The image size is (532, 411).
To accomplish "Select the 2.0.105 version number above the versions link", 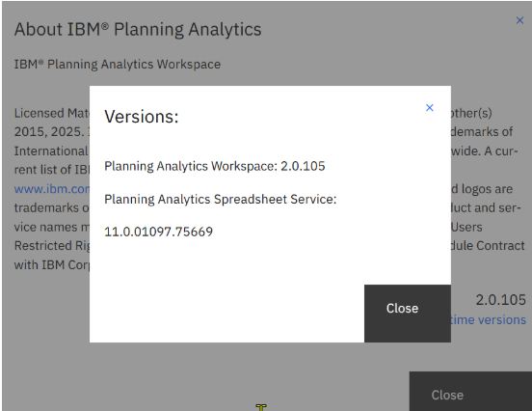I will [x=500, y=300].
